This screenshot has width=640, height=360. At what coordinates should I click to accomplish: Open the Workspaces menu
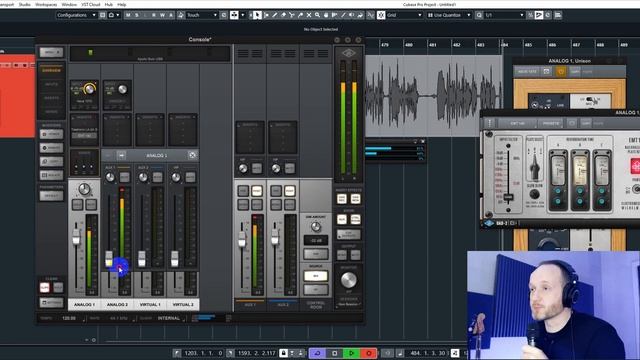(46, 4)
